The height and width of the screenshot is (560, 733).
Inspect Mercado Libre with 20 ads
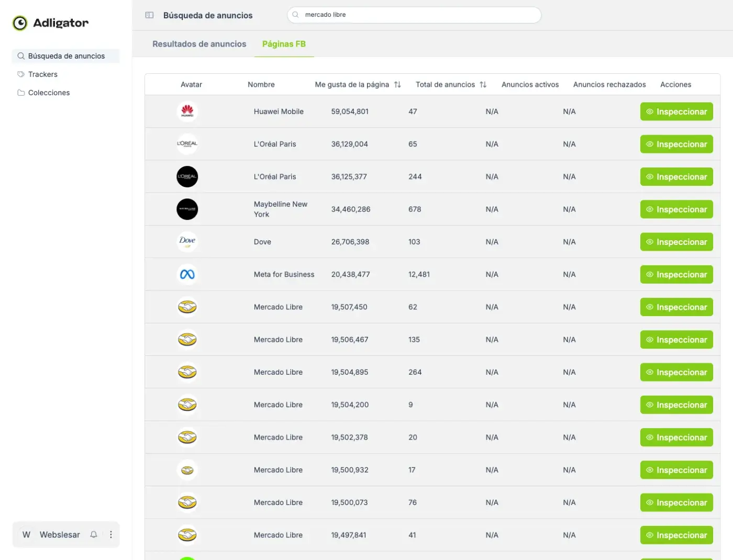[676, 437]
